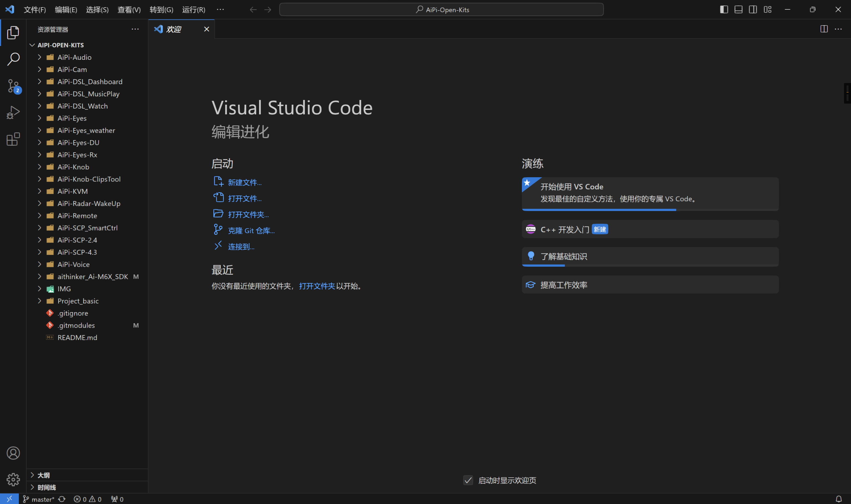
Task: Split the editor to the right
Action: coord(824,29)
